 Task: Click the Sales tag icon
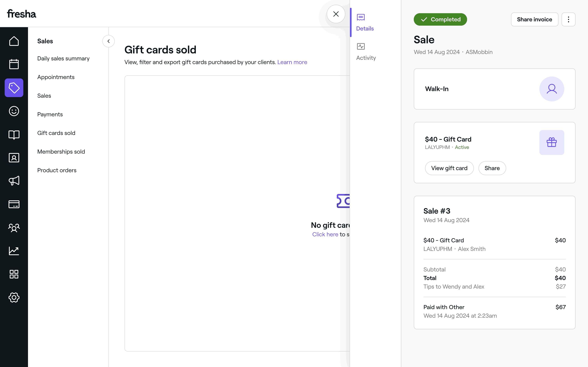point(14,88)
